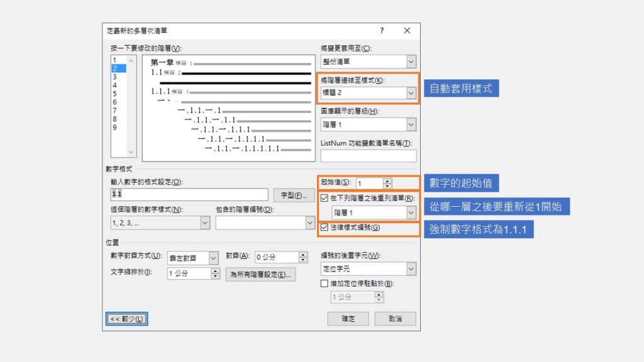Toggle 在下列階層之後重列清單 checkbox

click(325, 198)
